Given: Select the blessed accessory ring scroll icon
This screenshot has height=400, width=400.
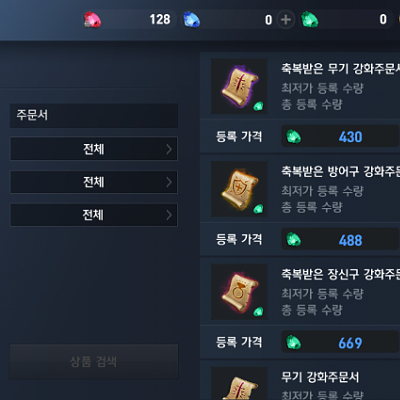Looking at the screenshot, I should tap(239, 292).
